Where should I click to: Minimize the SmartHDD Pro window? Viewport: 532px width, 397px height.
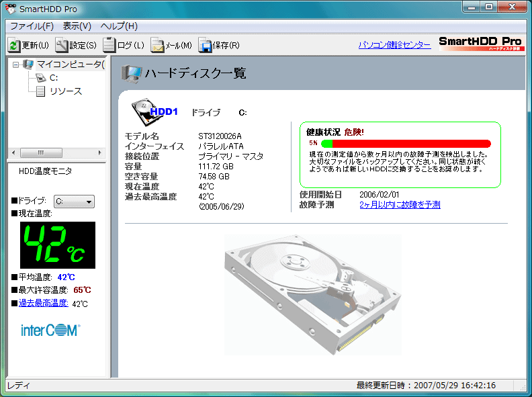click(472, 7)
